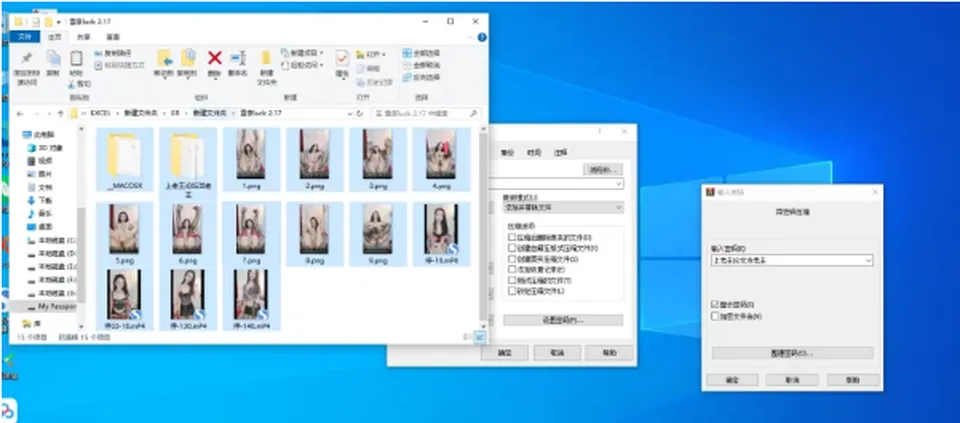The image size is (960, 423).
Task: Switch to the Comment tab in archive dialog
Action: point(561,152)
